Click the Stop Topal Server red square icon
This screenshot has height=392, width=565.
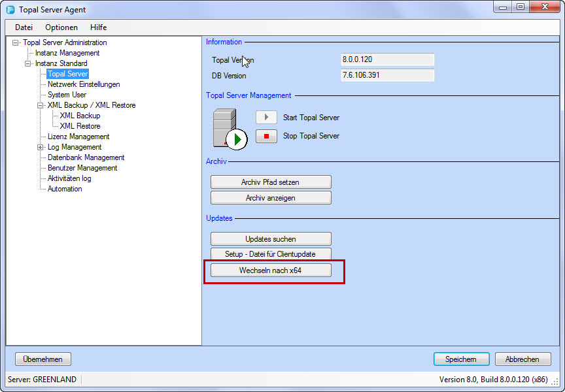tap(266, 137)
